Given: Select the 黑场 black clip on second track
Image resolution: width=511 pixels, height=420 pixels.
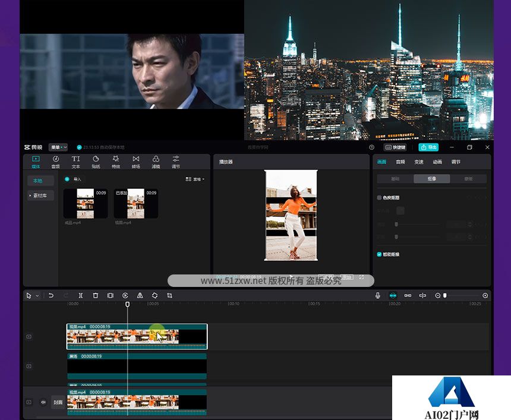Looking at the screenshot, I should click(x=137, y=366).
